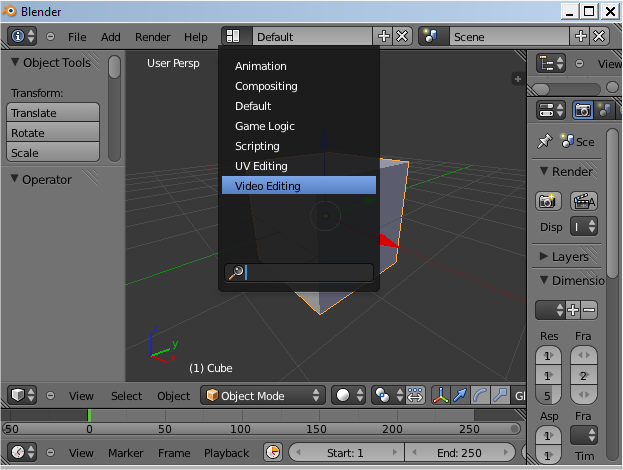The height and width of the screenshot is (470, 623).
Task: Click the Scale button
Action: [x=53, y=152]
